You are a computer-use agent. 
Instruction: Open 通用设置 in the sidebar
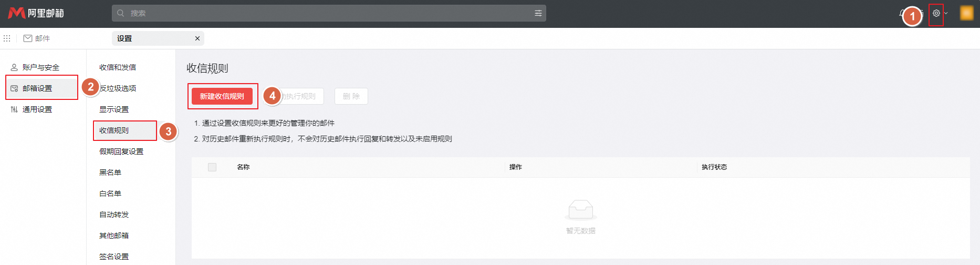tap(37, 109)
